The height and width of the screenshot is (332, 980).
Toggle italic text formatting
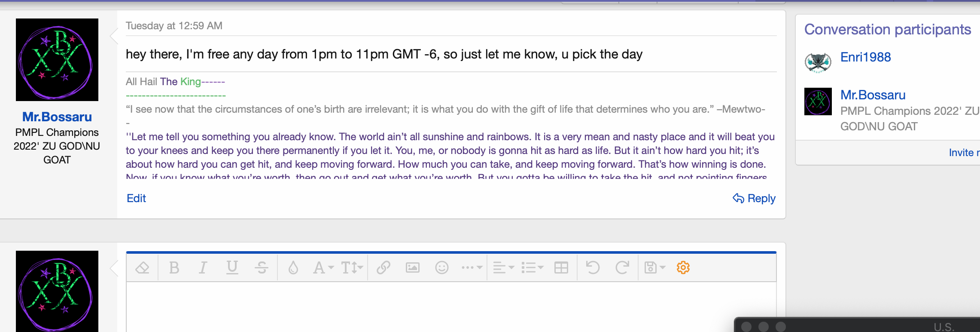point(203,268)
